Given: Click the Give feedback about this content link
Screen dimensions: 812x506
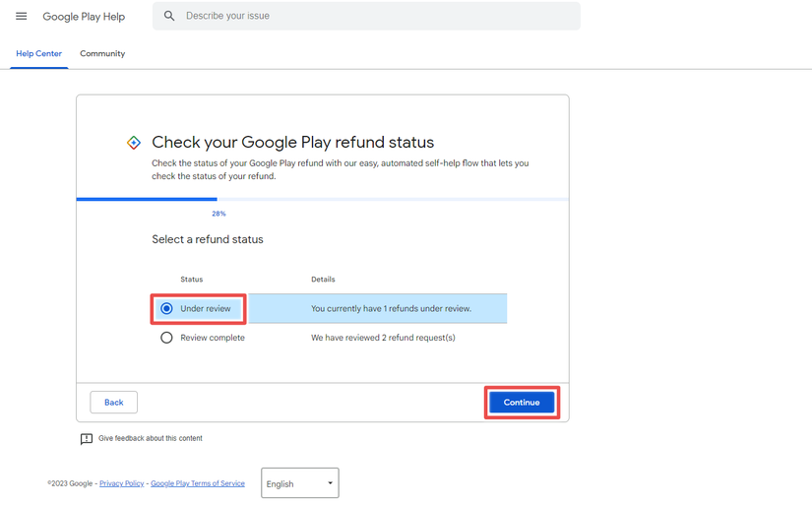Looking at the screenshot, I should click(150, 438).
